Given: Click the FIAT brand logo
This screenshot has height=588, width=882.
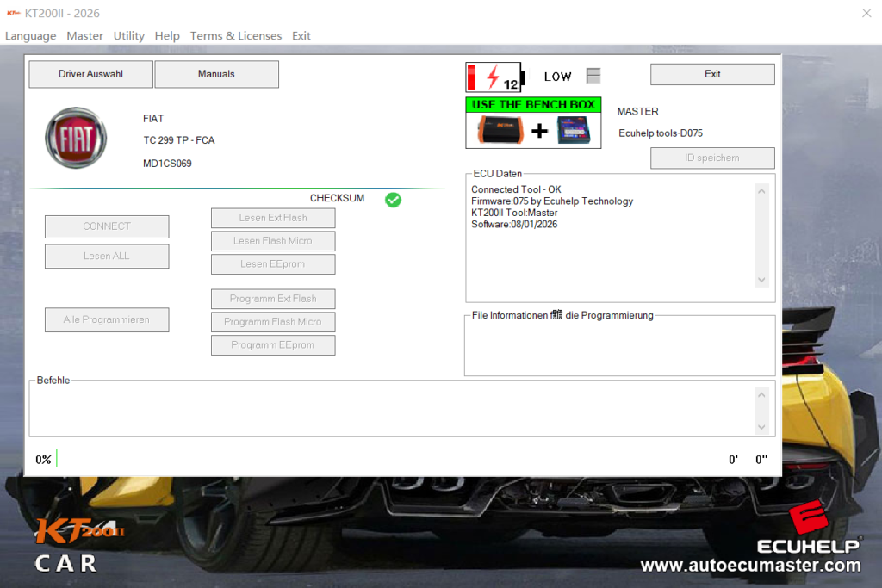Looking at the screenshot, I should tap(76, 139).
